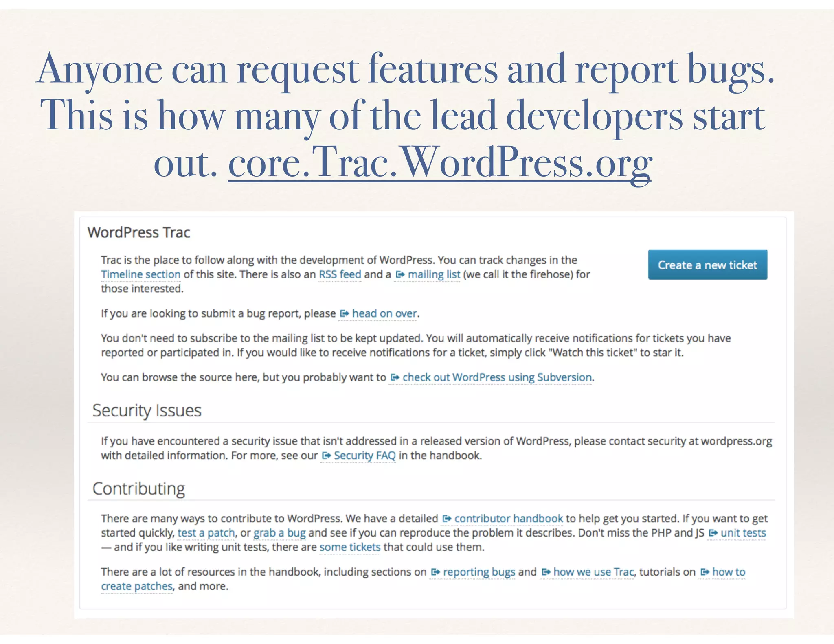Open the unit tests link
The image size is (834, 644).
[743, 533]
